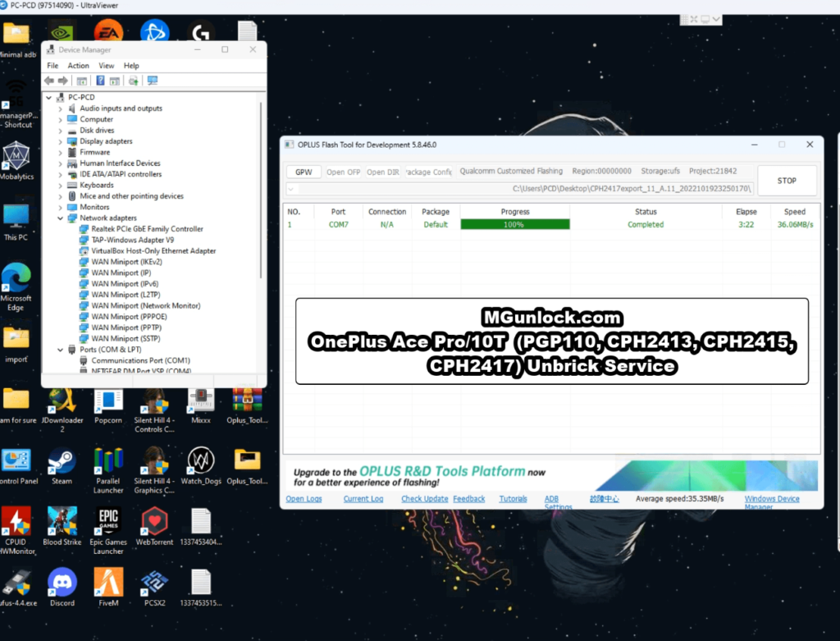Image resolution: width=840 pixels, height=641 pixels.
Task: Expand the Firmware node
Action: click(60, 152)
